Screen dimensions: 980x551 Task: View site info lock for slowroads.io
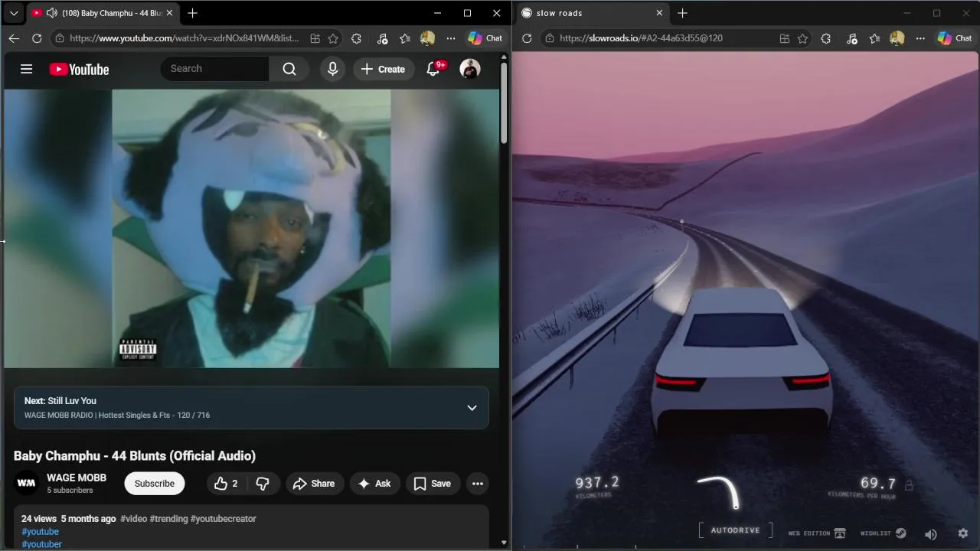click(550, 38)
